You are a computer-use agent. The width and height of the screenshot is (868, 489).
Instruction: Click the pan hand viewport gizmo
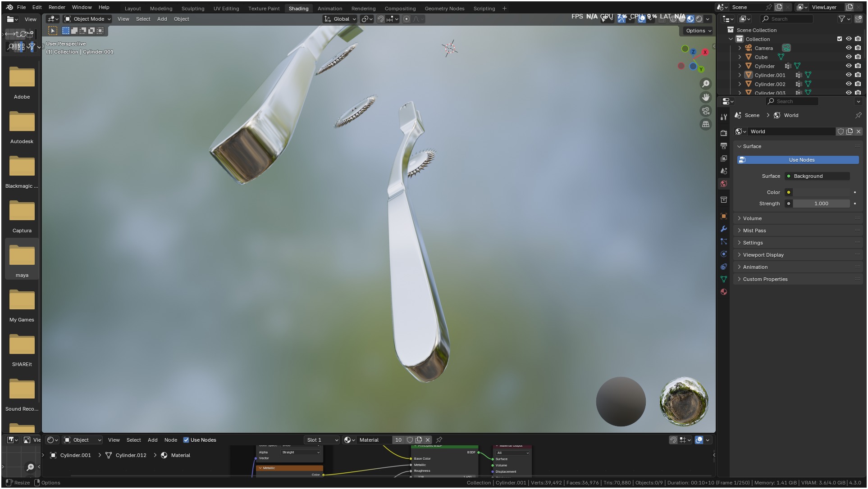pos(706,97)
